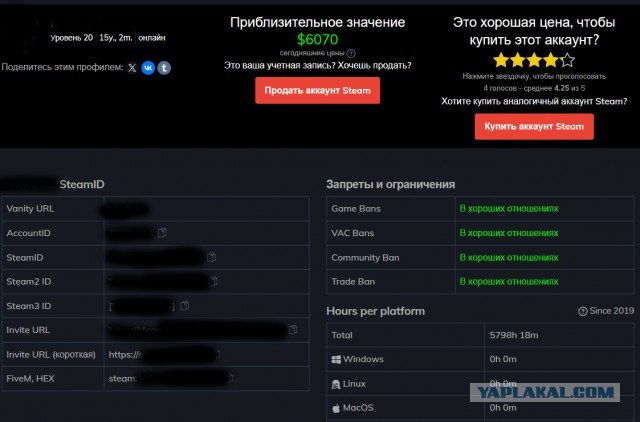Click the Community Ban status value
The height and width of the screenshot is (422, 640).
(509, 258)
